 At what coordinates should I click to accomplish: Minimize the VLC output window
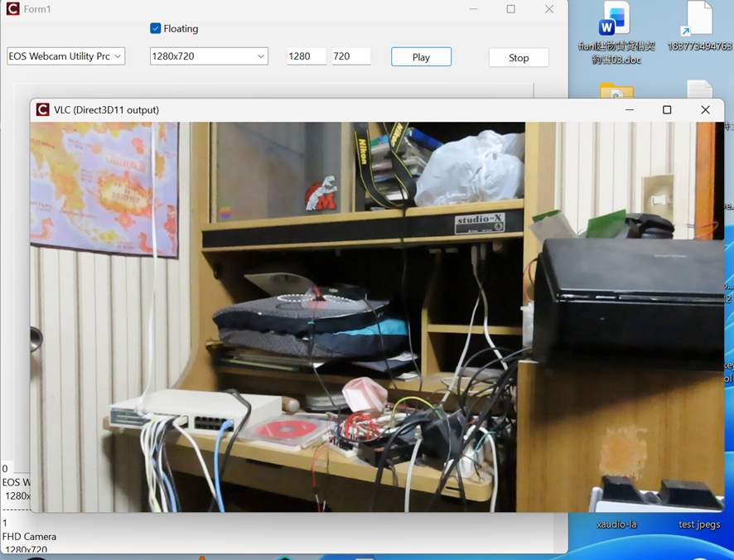coord(630,109)
